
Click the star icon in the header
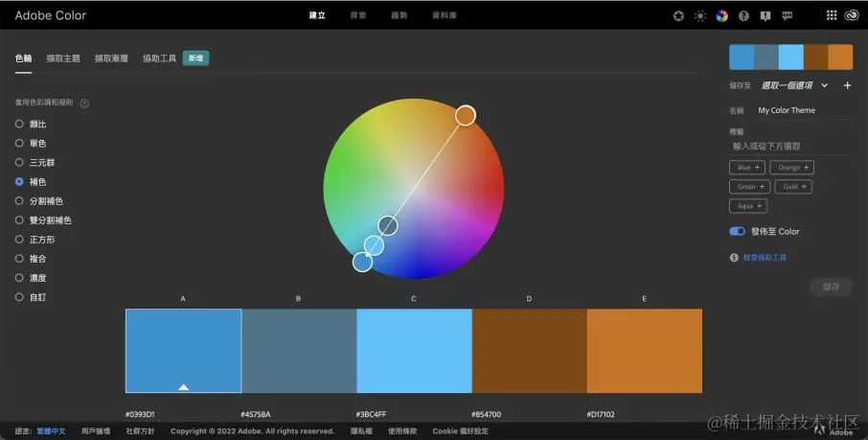click(678, 16)
